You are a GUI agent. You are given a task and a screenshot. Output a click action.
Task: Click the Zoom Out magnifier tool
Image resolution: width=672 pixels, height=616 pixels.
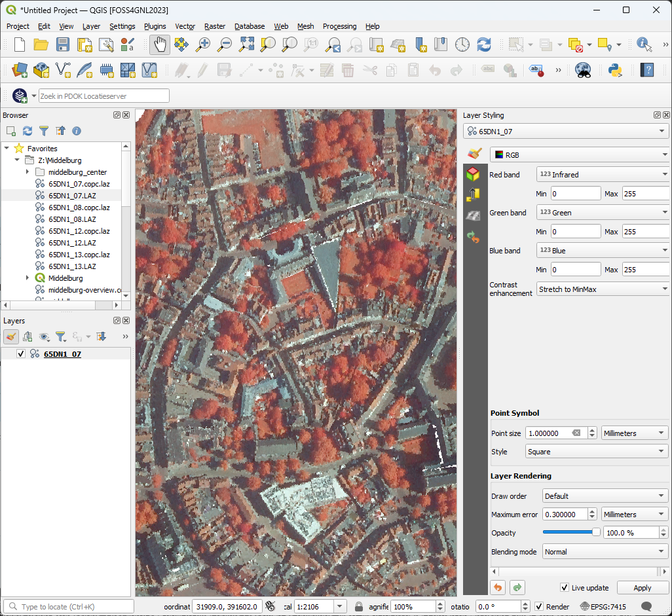coord(225,45)
